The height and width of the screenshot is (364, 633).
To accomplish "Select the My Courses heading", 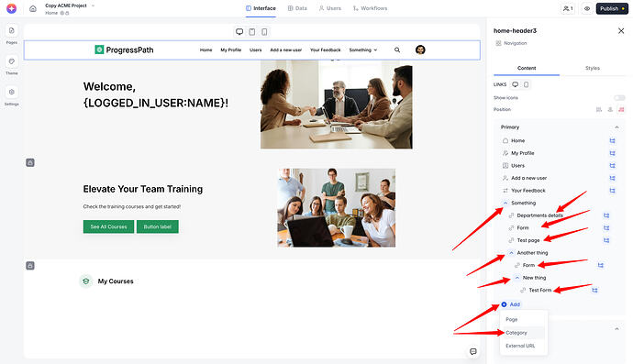I will click(x=116, y=281).
